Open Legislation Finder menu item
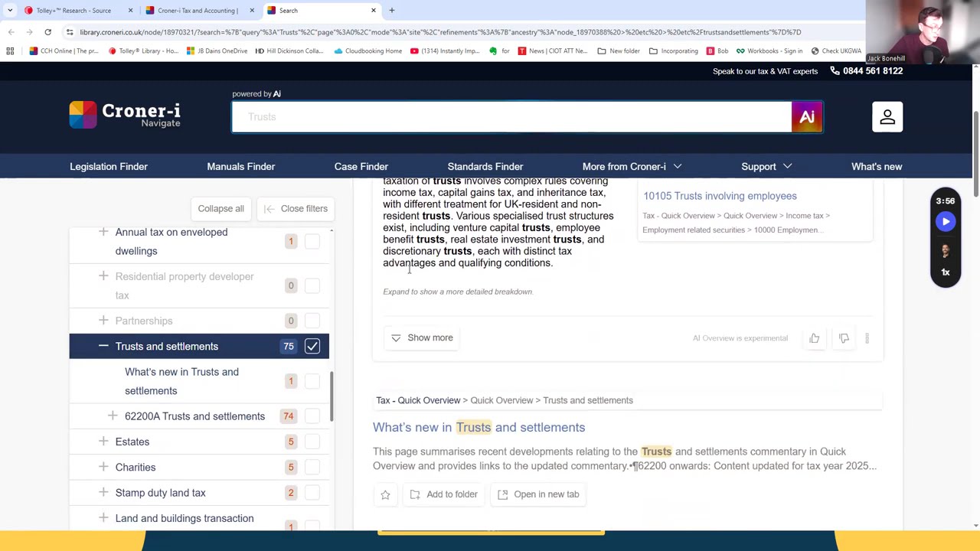Image resolution: width=980 pixels, height=551 pixels. tap(109, 167)
